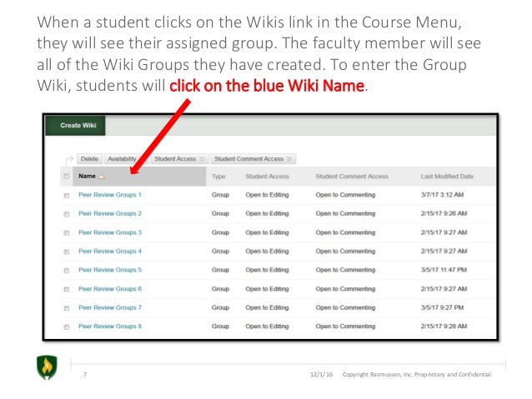This screenshot has width=532, height=399.
Task: Check the box for Peer Review Groups 5
Action: click(x=67, y=271)
